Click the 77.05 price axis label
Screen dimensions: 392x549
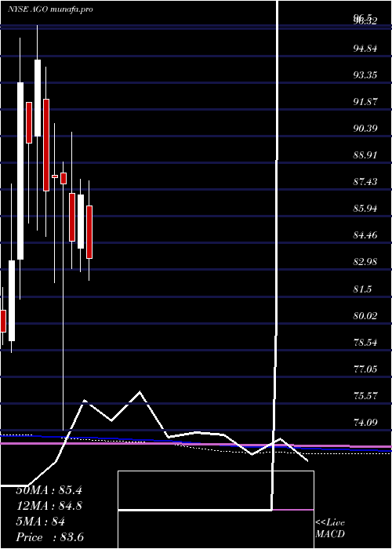pyautogui.click(x=365, y=369)
